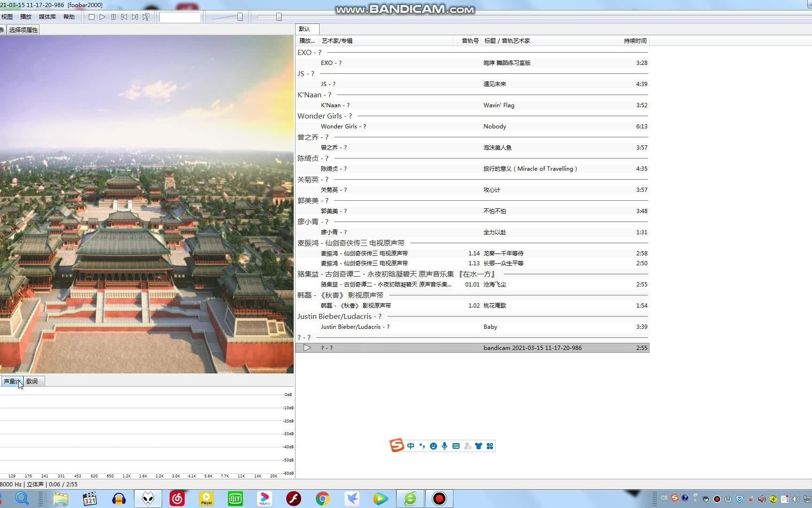Screen dimensions: 812x508
Task: Open the 视图 menu
Action: pos(7,17)
